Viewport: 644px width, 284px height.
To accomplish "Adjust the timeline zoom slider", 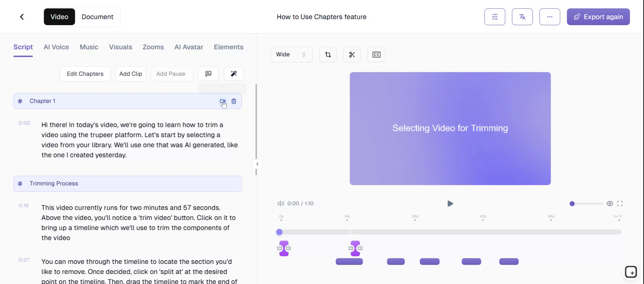I will tap(586, 204).
